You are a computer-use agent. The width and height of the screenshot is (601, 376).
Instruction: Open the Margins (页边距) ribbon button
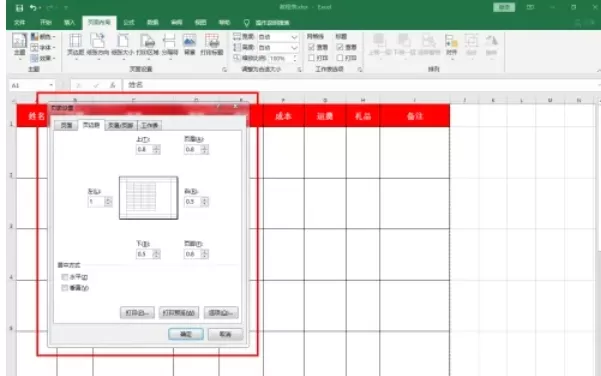click(75, 45)
